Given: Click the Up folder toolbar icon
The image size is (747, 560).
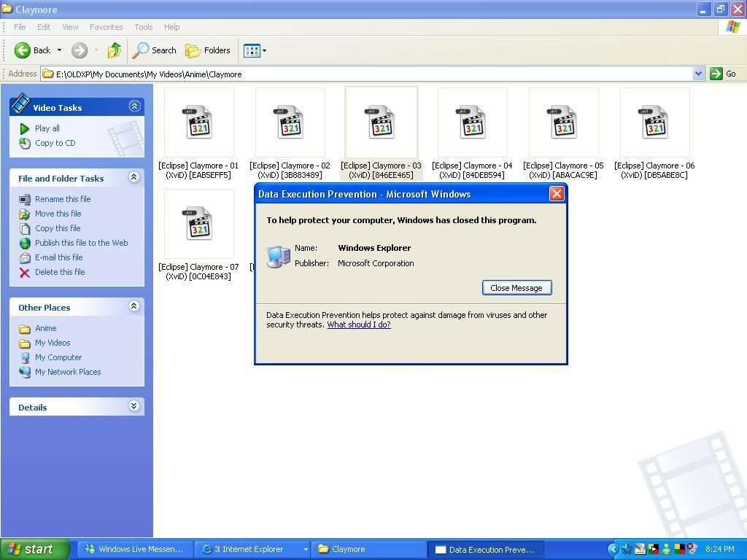Looking at the screenshot, I should (115, 50).
